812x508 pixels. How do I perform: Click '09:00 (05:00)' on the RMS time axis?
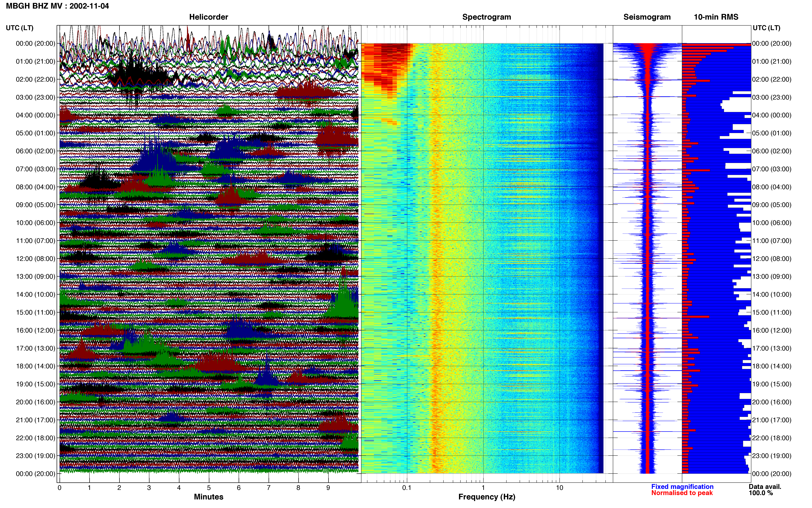click(x=772, y=205)
